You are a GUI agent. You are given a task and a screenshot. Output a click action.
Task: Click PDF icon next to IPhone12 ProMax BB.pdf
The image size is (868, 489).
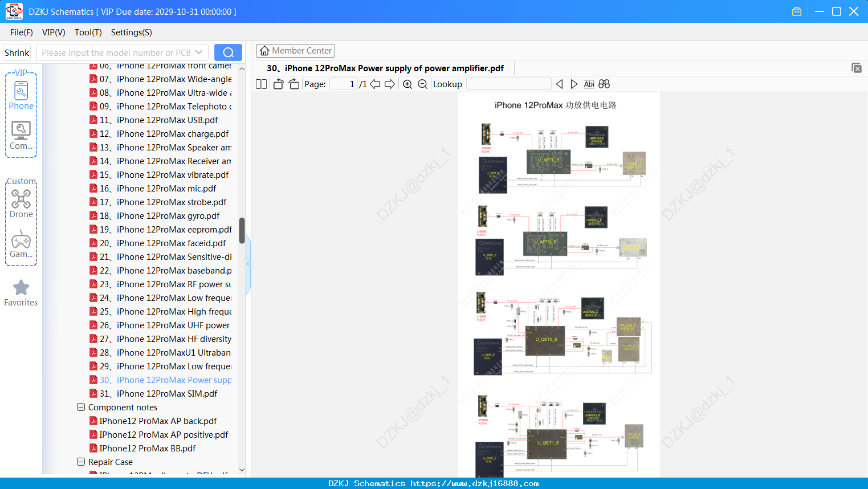point(93,449)
